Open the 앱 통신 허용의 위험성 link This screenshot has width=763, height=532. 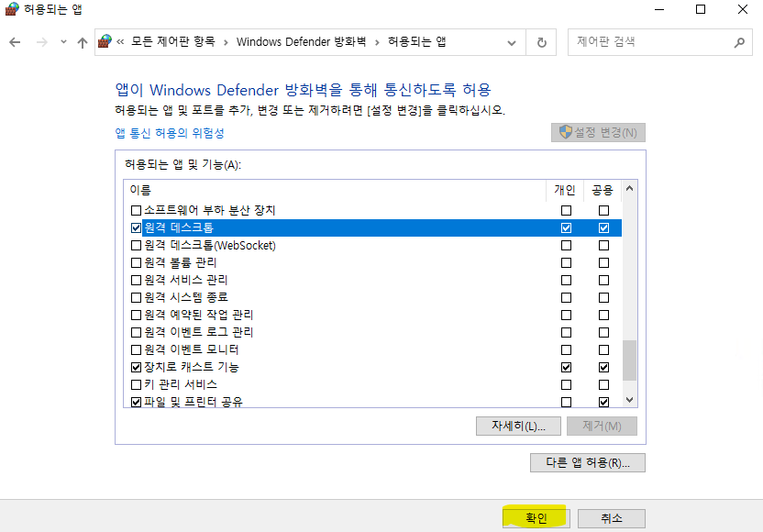pos(170,133)
